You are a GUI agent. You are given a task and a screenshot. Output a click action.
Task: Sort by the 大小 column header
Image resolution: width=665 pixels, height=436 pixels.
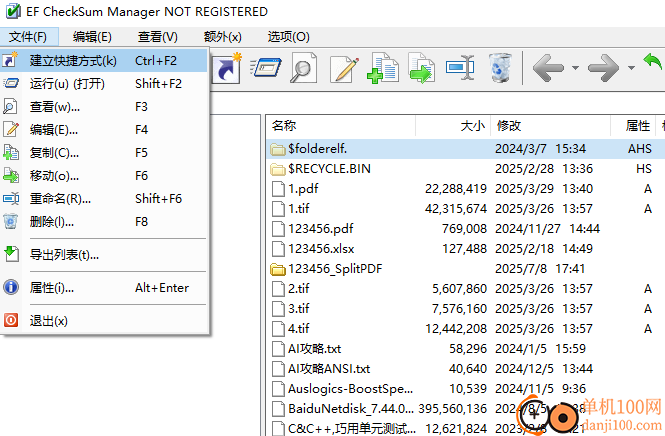coord(453,126)
